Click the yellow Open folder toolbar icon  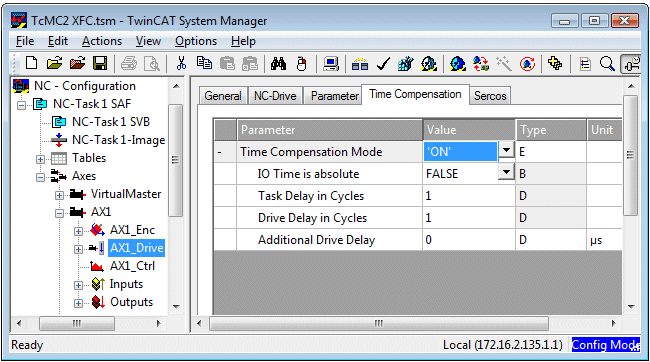(54, 63)
